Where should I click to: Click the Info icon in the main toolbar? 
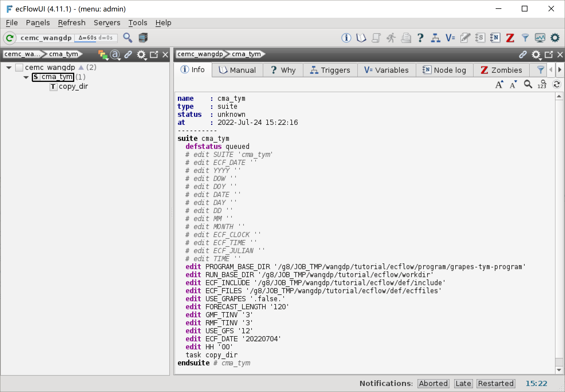pyautogui.click(x=346, y=38)
